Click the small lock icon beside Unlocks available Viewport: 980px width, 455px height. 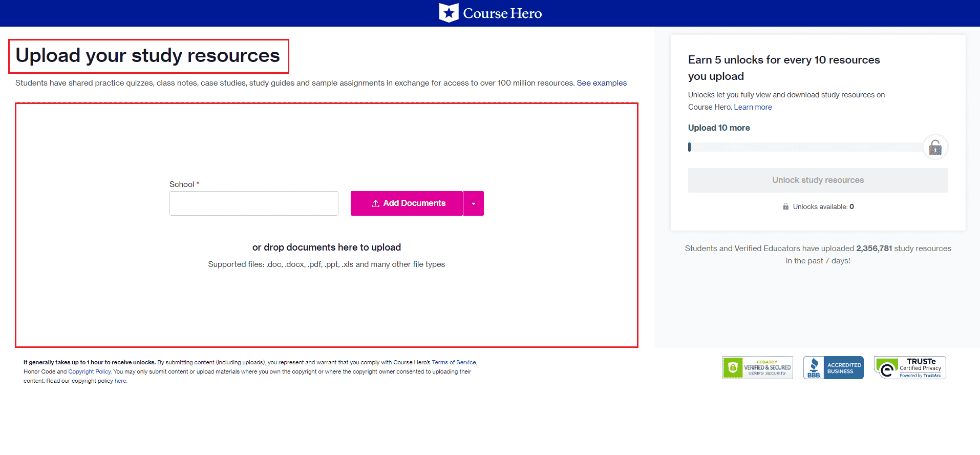click(785, 206)
